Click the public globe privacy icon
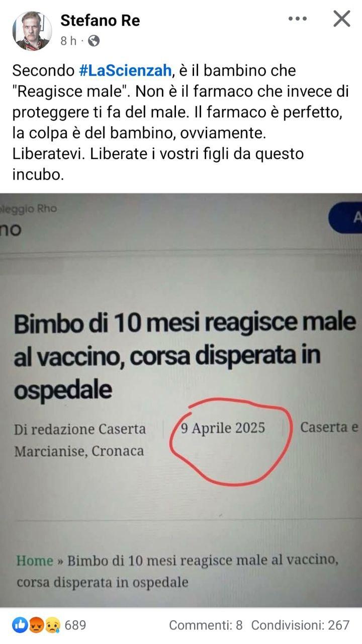The width and height of the screenshot is (362, 644). click(x=94, y=41)
